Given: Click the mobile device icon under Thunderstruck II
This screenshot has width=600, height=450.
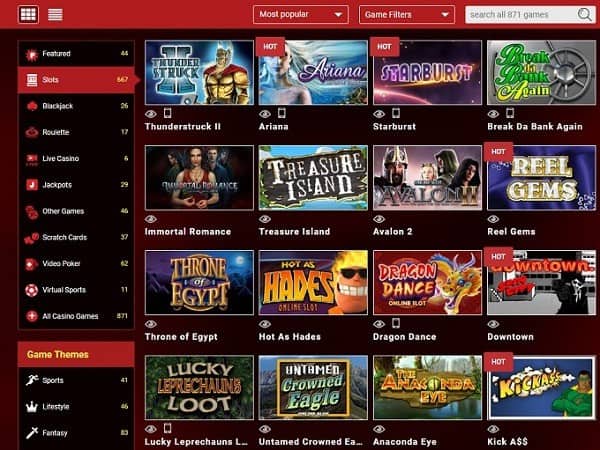Looking at the screenshot, I should coord(167,113).
